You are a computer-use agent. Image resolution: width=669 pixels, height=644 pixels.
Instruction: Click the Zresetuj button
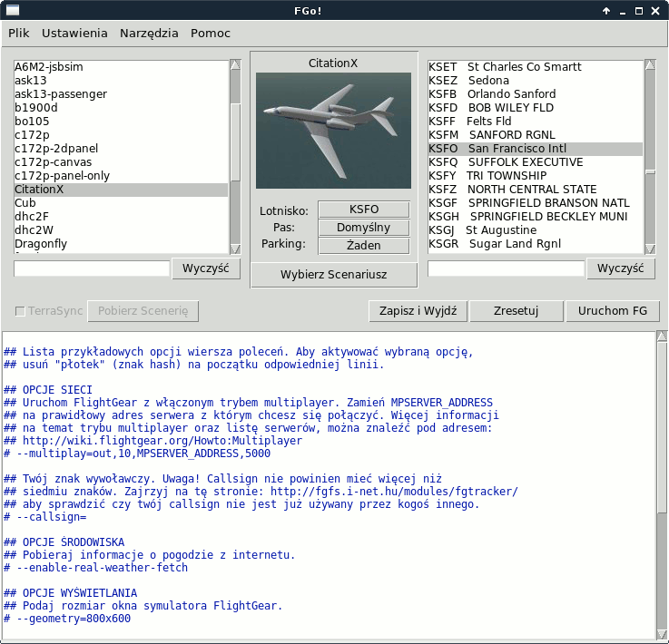click(x=517, y=311)
